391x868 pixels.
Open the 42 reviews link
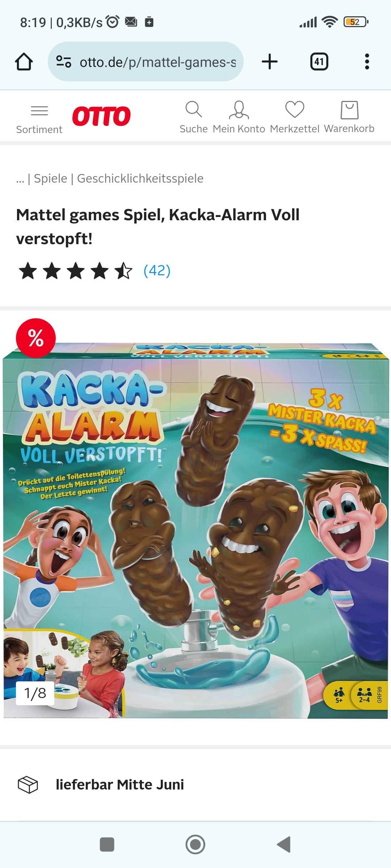point(157,271)
